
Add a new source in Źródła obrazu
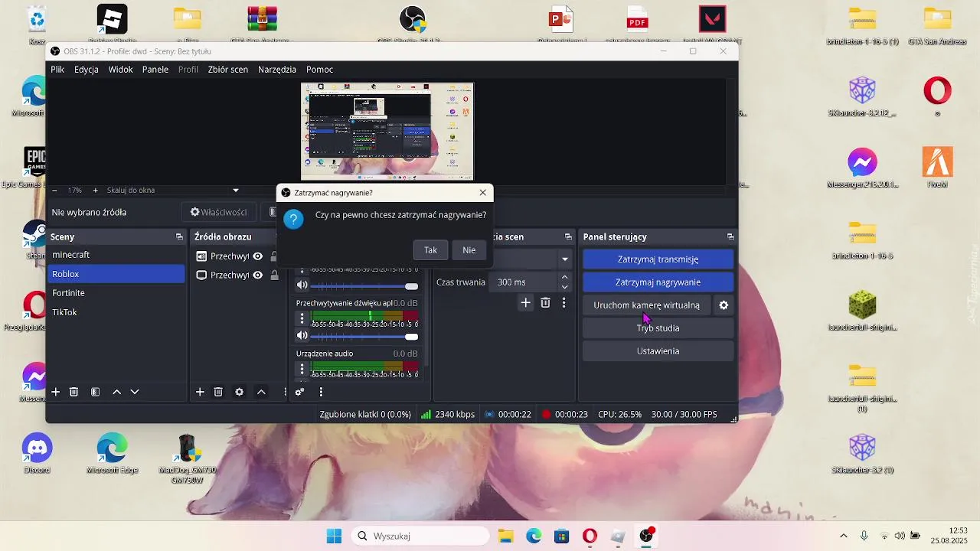point(200,392)
